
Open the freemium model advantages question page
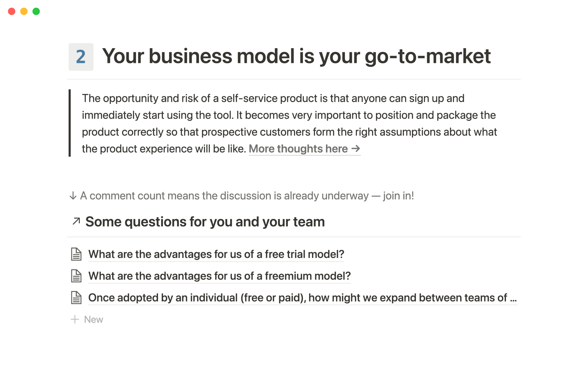[x=219, y=276]
